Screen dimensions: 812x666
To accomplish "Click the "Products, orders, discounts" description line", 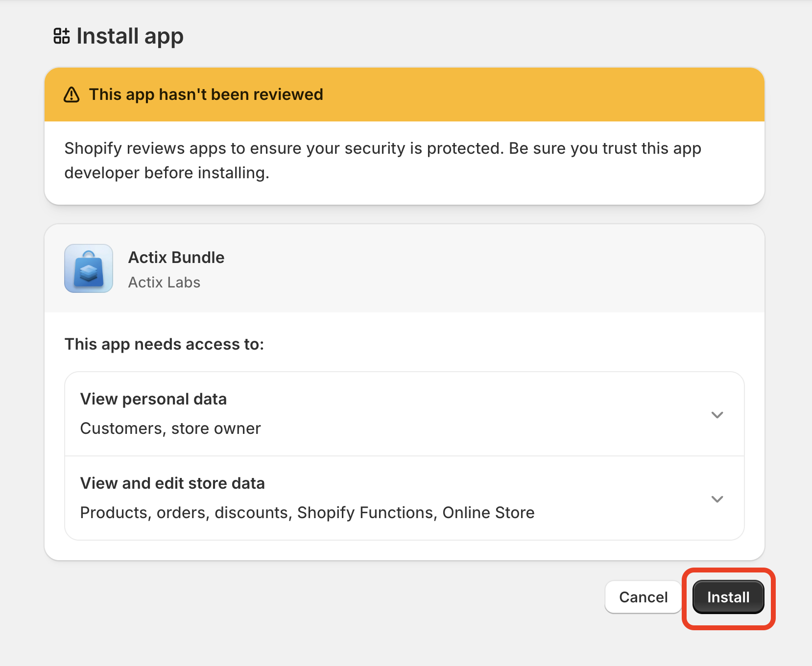I will coord(307,513).
